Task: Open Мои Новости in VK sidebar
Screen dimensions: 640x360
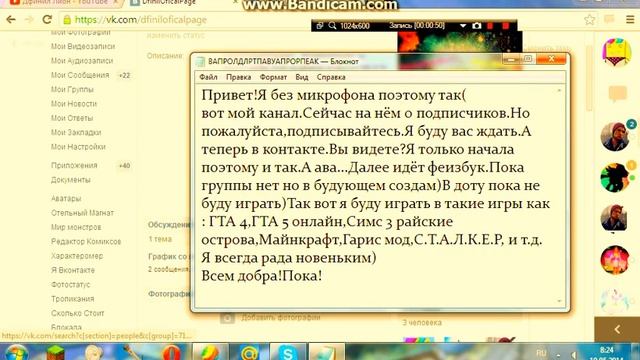Action: coord(74,104)
